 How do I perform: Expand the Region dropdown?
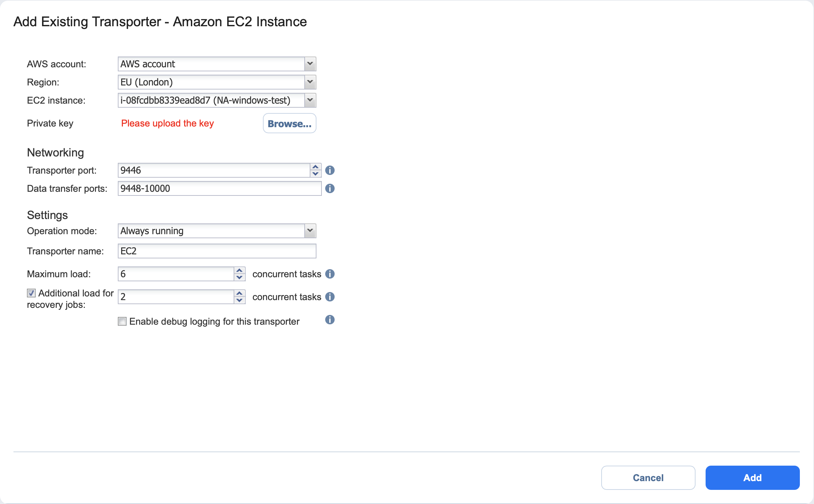(x=310, y=82)
